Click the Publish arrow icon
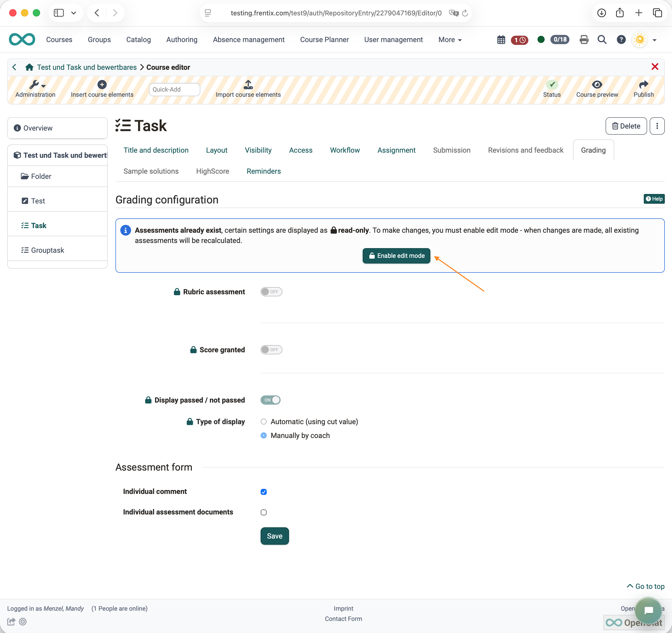The image size is (672, 633). pos(644,84)
